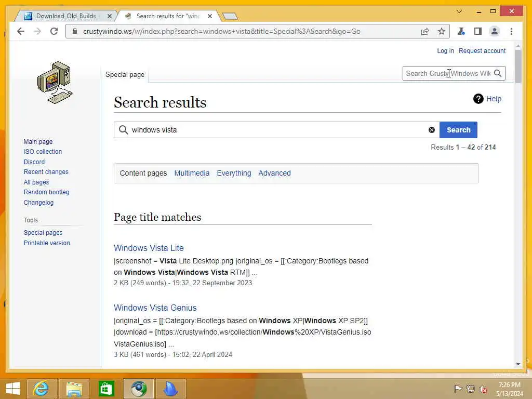The width and height of the screenshot is (532, 399).
Task: Open the Windows Start button
Action: coord(13,389)
